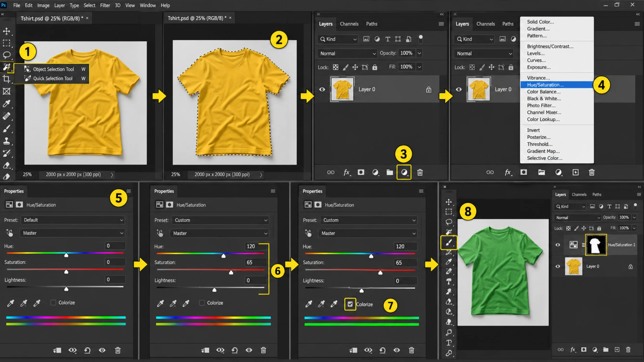Screen dimensions: 644x362
Task: Click the targeted adjustment hand in the Preset Default panel
Action: [9, 233]
